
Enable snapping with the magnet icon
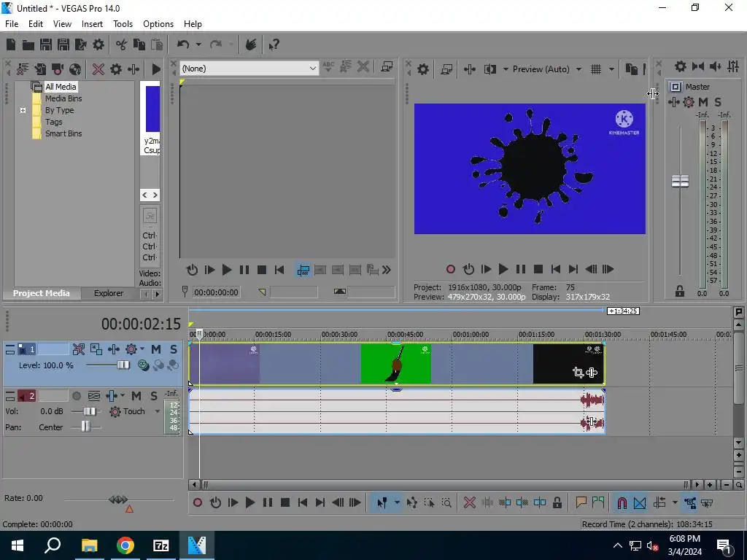622,502
